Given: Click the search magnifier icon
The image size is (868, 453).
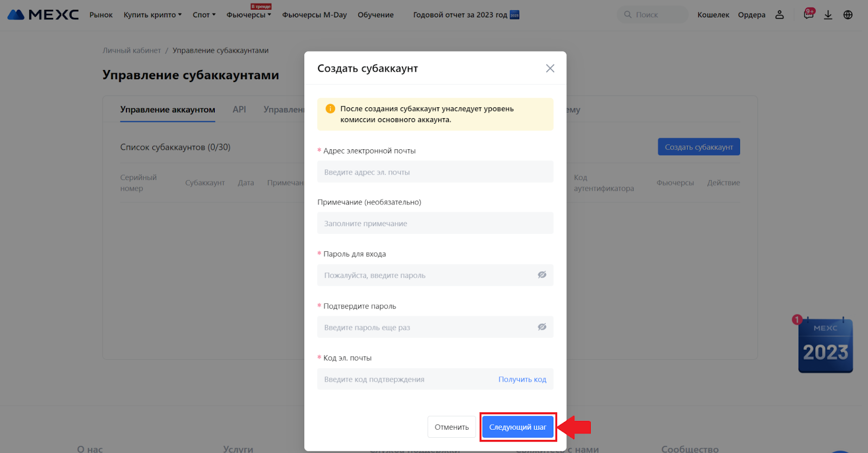Looking at the screenshot, I should (628, 15).
